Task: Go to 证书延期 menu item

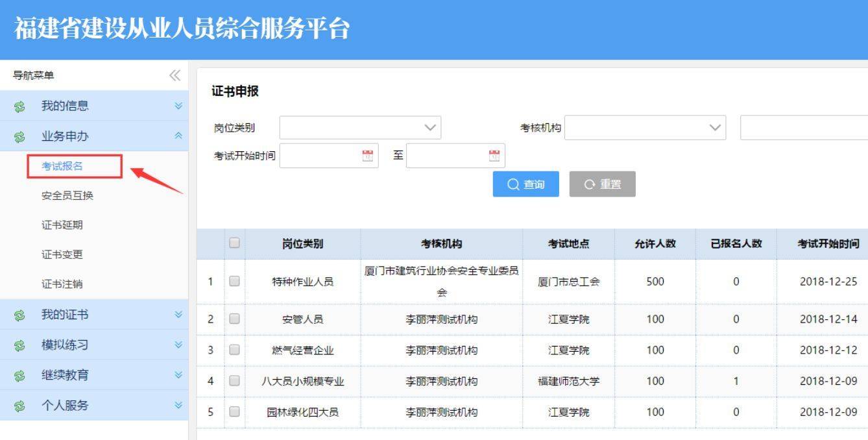Action: click(62, 225)
